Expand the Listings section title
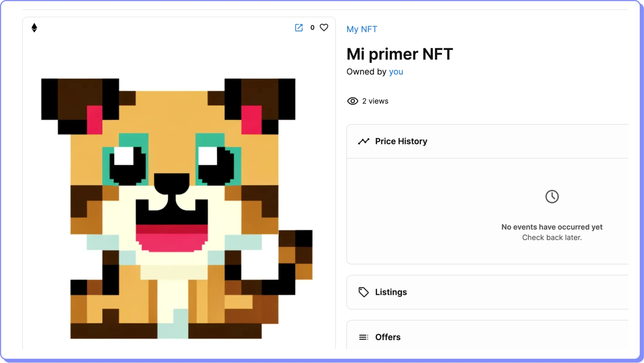 point(391,292)
